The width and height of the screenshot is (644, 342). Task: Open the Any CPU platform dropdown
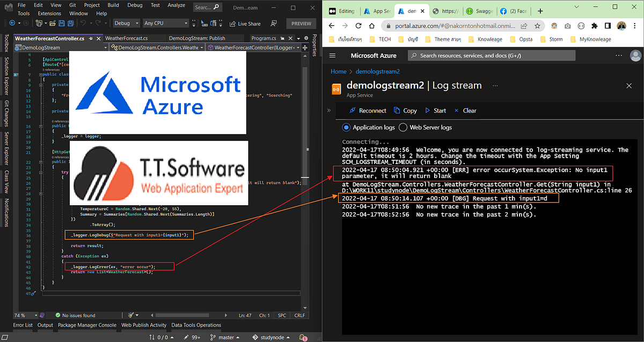click(165, 23)
